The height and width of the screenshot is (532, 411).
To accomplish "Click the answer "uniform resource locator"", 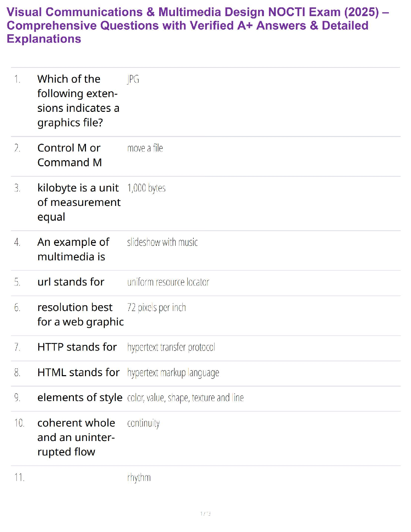I will [x=168, y=282].
